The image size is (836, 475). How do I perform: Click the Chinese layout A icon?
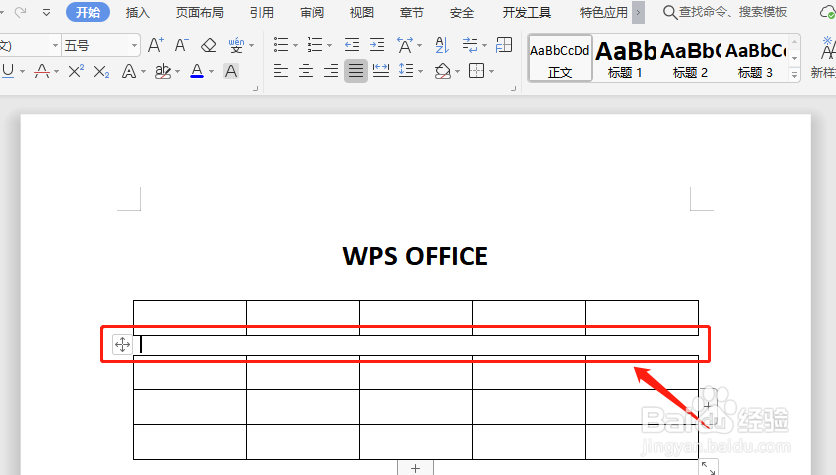tap(405, 45)
